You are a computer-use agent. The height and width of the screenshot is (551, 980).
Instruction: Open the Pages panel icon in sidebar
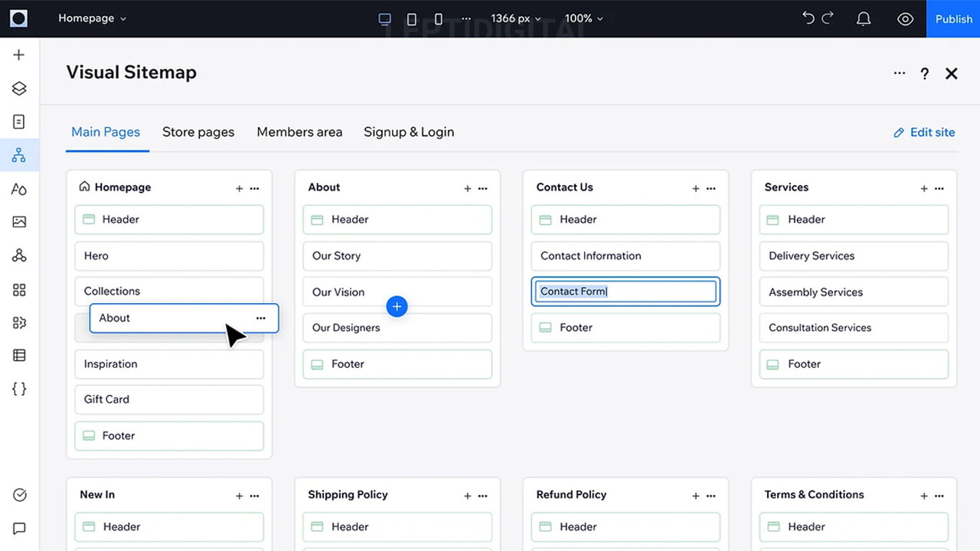[19, 122]
